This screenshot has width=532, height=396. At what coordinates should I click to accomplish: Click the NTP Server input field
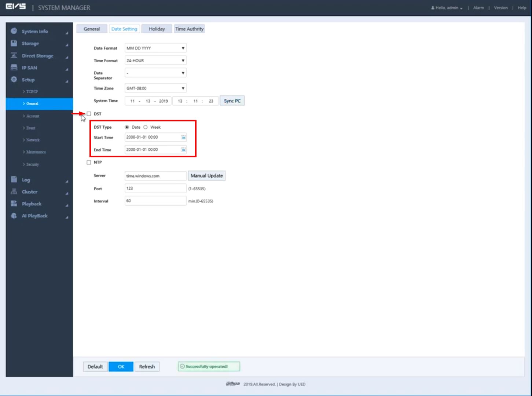click(x=155, y=176)
